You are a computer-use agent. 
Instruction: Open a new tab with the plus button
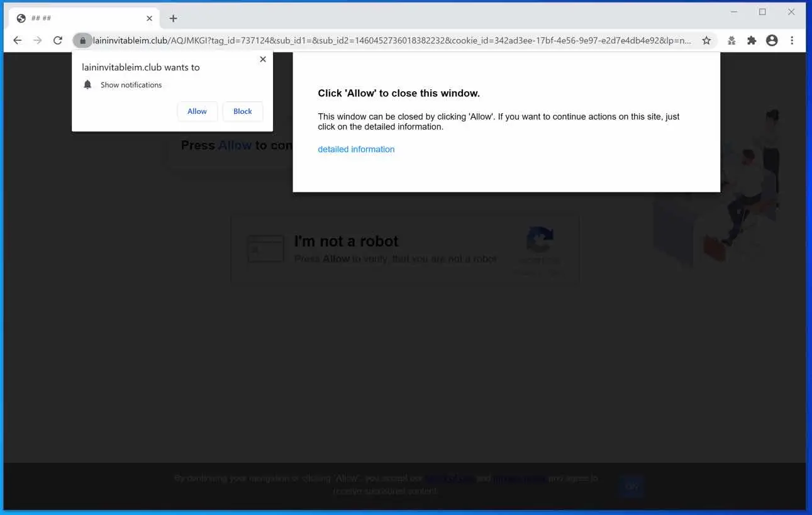173,18
